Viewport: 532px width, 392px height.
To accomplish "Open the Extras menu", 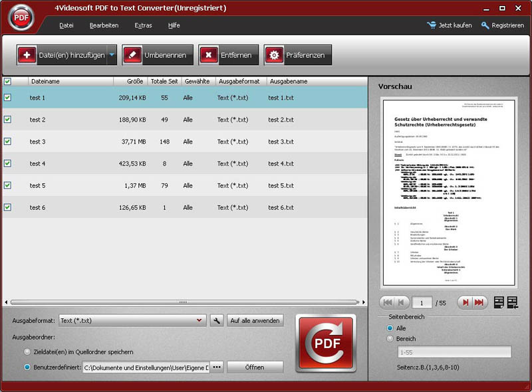I will point(143,25).
